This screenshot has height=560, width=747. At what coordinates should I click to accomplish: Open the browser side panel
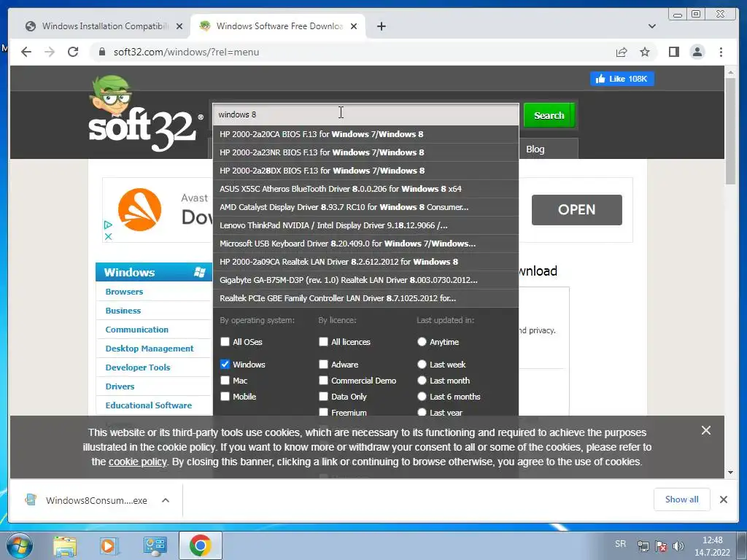coord(673,52)
